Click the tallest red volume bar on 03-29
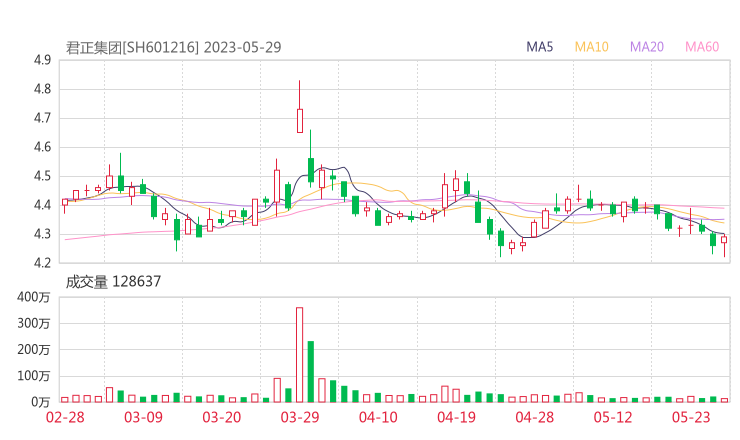Screen dimensions: 740x440 coord(300,355)
